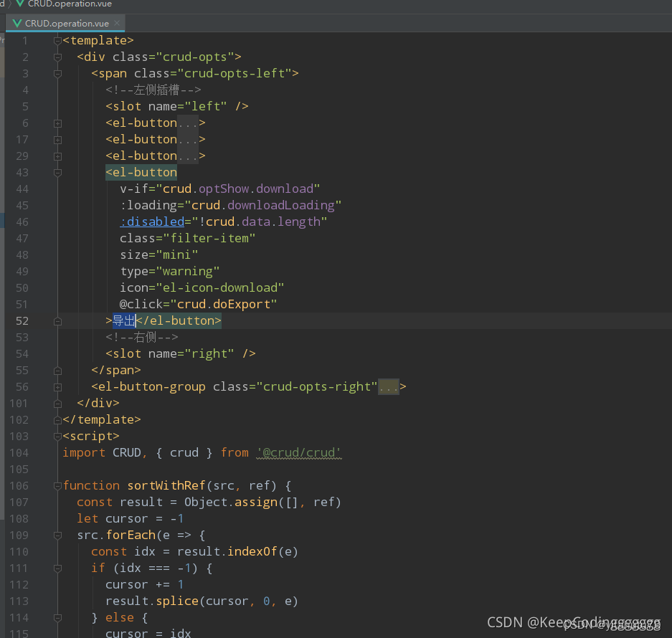Click the ellipsis placeholder after crud-opts-right
The height and width of the screenshot is (638, 672).
(389, 387)
